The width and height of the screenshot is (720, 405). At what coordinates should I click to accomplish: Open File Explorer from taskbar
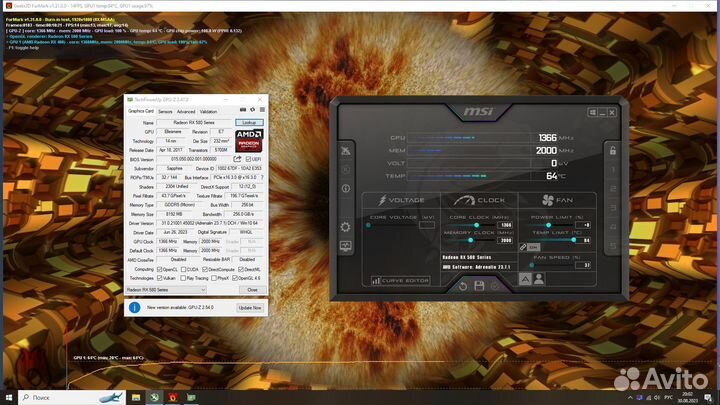pos(136,397)
